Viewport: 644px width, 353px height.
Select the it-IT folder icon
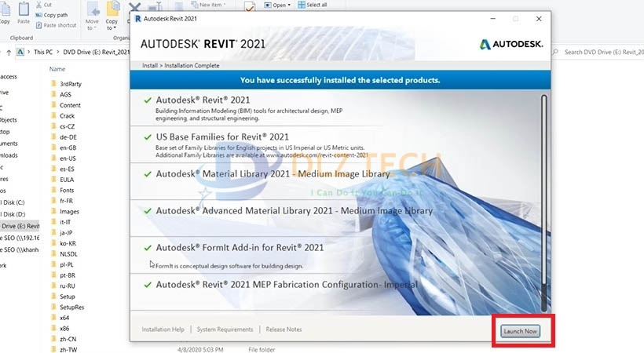click(53, 222)
